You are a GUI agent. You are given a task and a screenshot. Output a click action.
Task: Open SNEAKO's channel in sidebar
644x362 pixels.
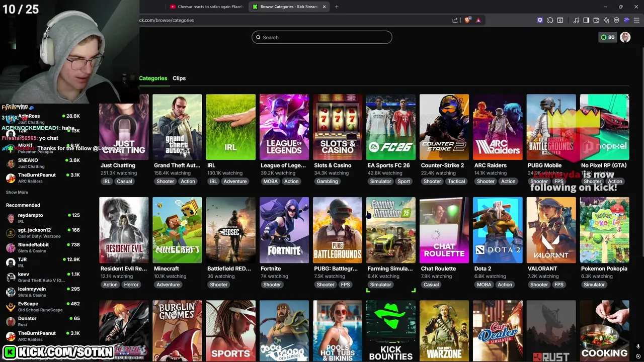pyautogui.click(x=43, y=163)
